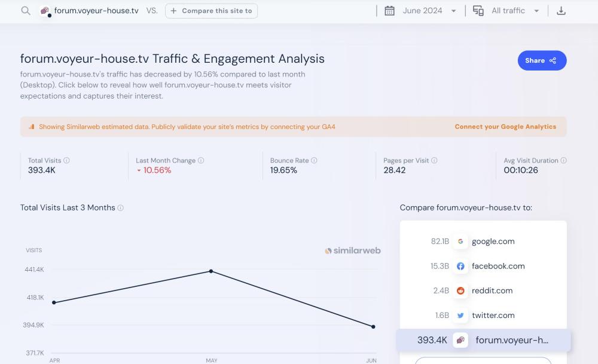The height and width of the screenshot is (364, 598).
Task: Choose facebook.com from compare list
Action: coord(498,266)
